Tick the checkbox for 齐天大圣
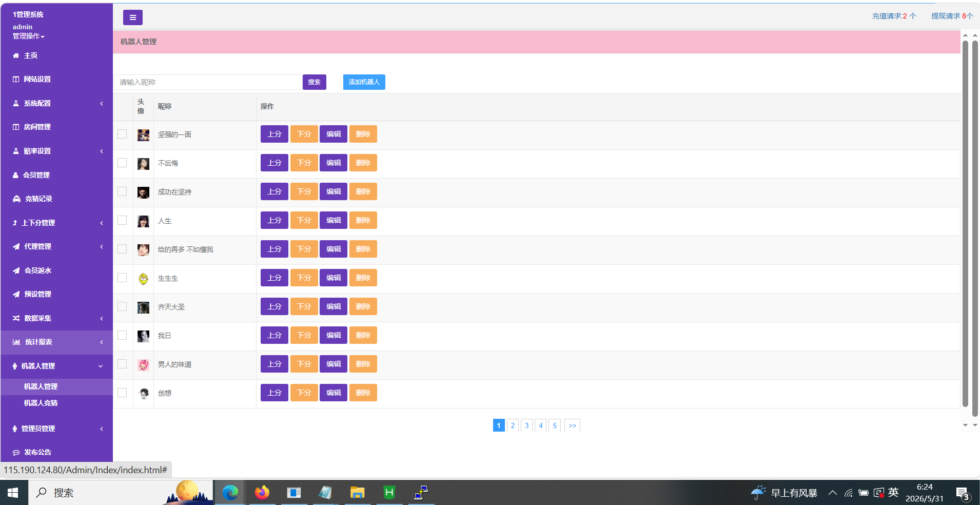 [122, 306]
